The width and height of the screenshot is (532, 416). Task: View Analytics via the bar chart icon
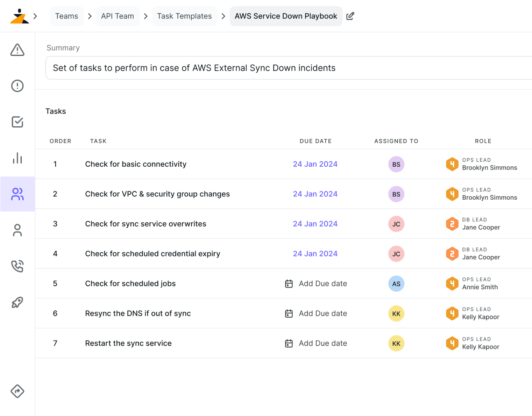click(x=17, y=158)
